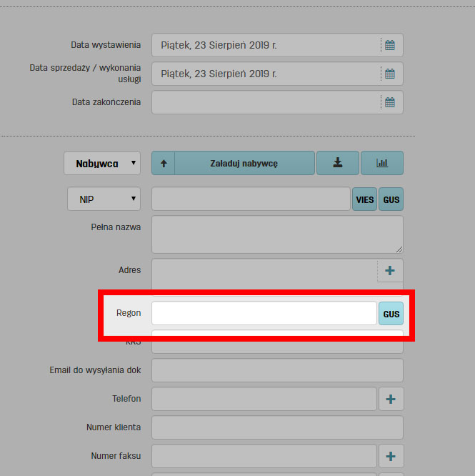This screenshot has height=476, width=475.
Task: Focus the Regon input field
Action: tap(264, 314)
